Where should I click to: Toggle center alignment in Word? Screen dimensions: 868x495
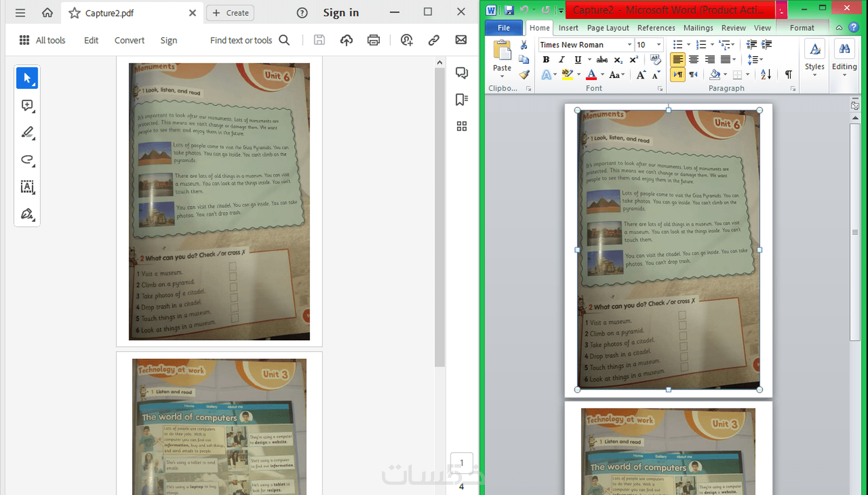[x=693, y=60]
